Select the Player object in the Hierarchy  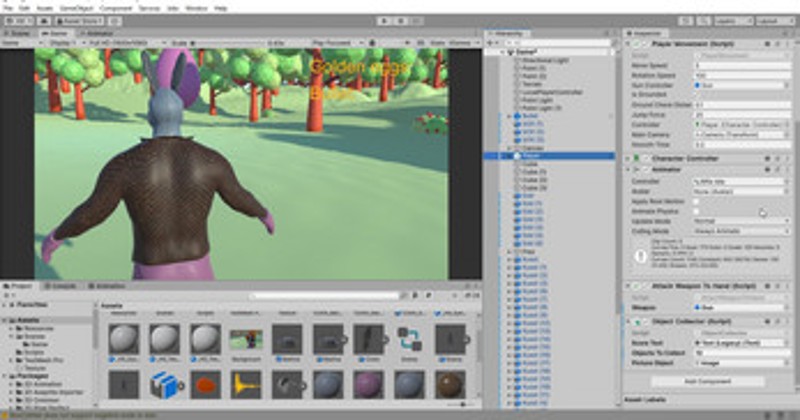point(549,156)
